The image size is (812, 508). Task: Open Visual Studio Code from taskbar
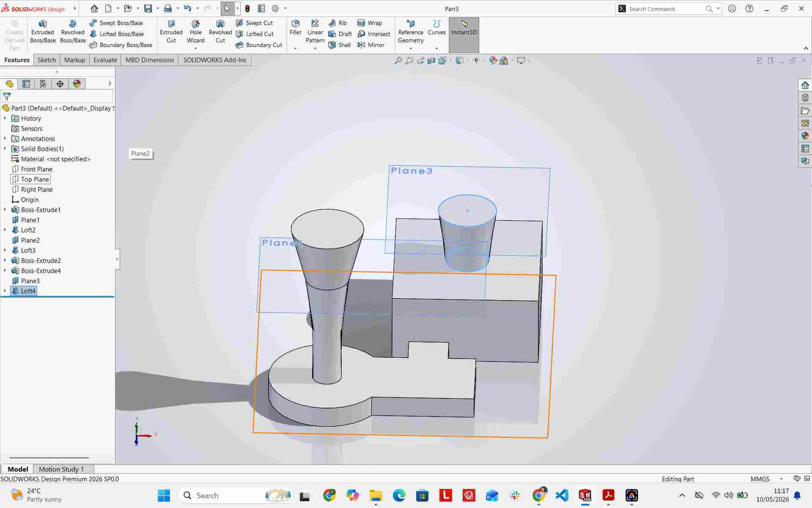click(x=562, y=495)
